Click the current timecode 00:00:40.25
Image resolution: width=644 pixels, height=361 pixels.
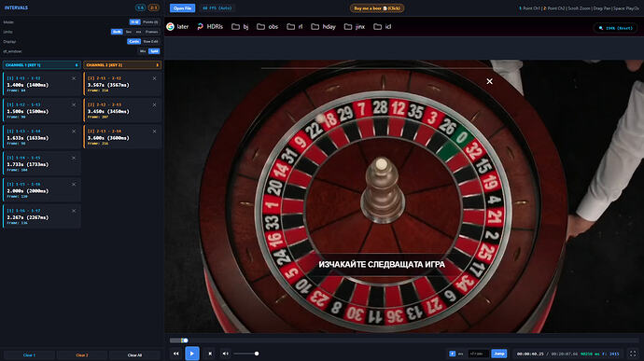pyautogui.click(x=530, y=354)
